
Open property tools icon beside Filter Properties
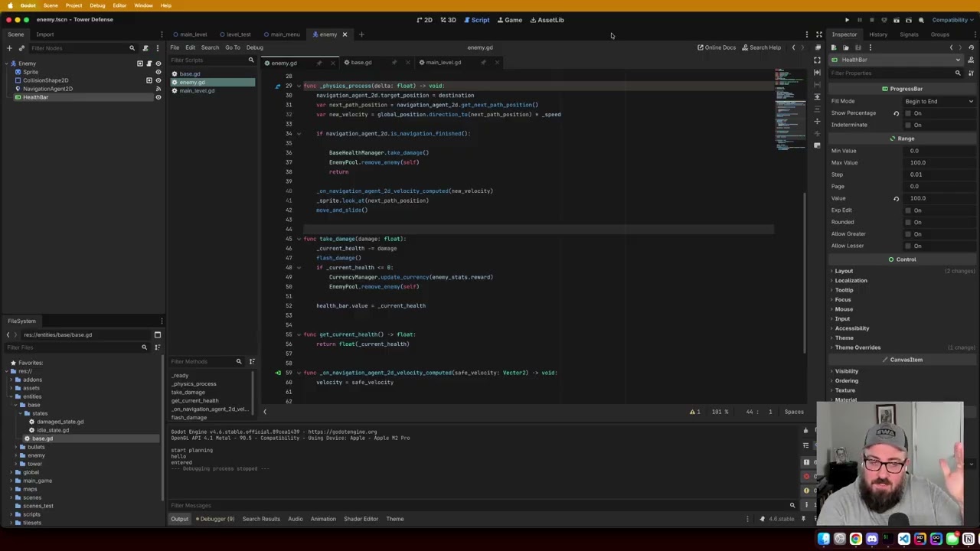coord(971,73)
